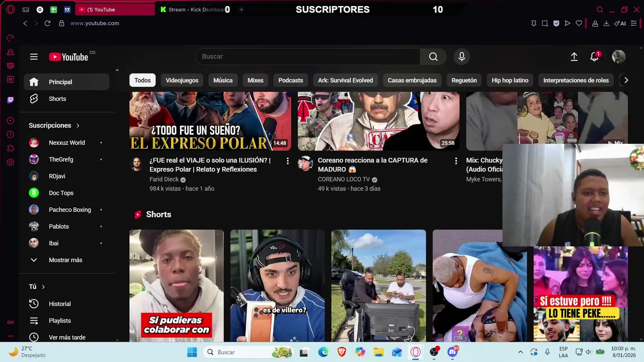Search tabs with the red magnifier icon
Viewport: 644px width, 362px height.
(600, 10)
